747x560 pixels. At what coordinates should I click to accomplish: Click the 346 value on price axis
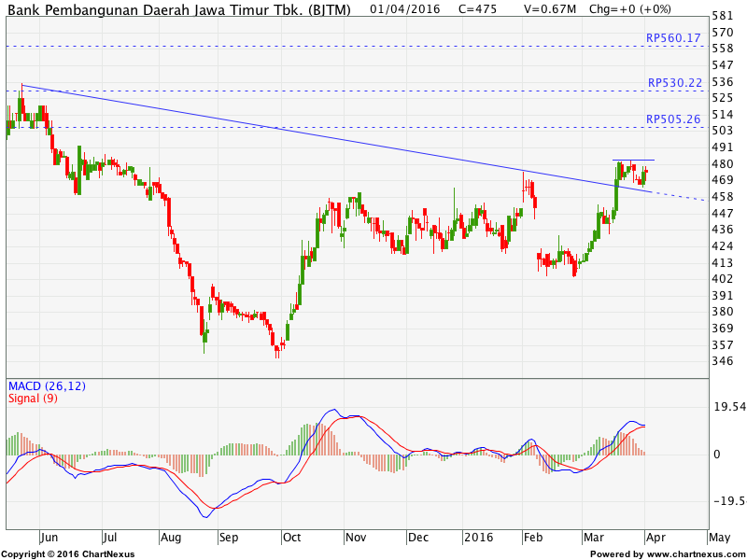[x=723, y=361]
